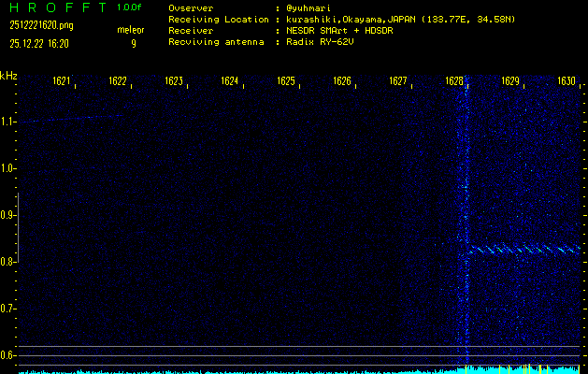Click the 1624 time tick label
The height and width of the screenshot is (374, 588).
tap(230, 81)
